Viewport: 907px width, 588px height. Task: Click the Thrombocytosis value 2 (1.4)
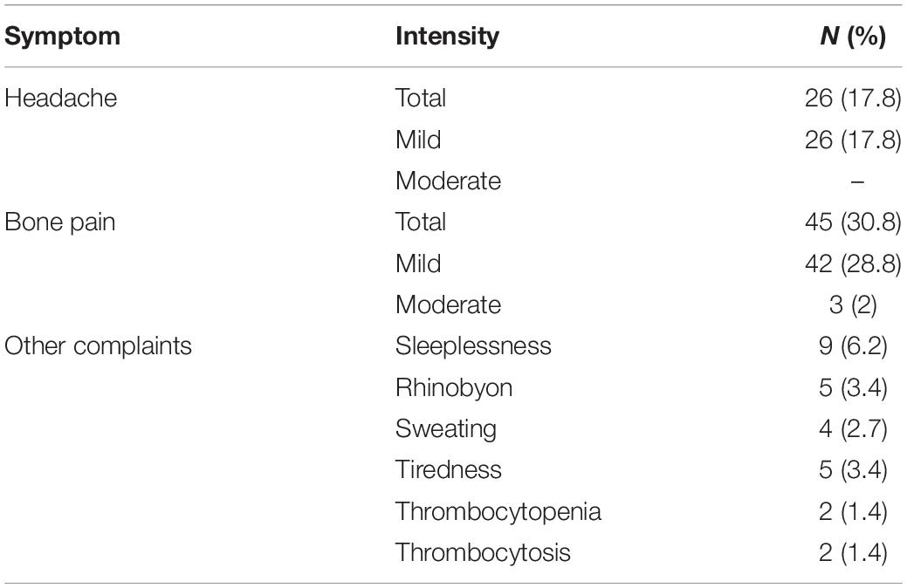(853, 553)
